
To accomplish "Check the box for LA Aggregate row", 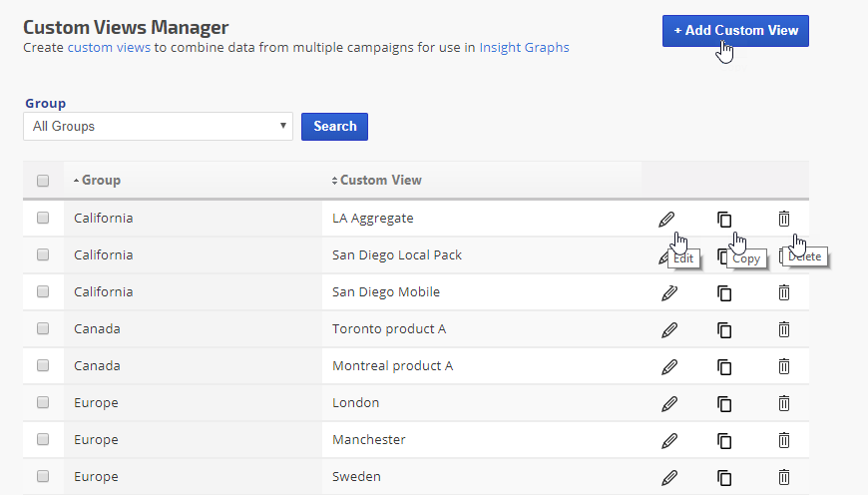I will 43,218.
